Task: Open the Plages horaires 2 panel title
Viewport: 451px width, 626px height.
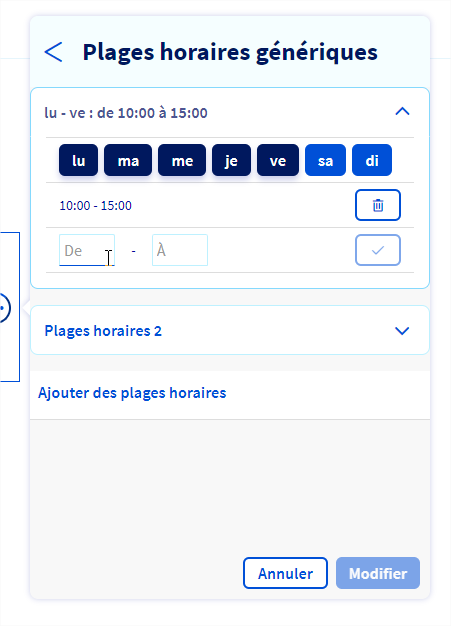Action: tap(103, 331)
